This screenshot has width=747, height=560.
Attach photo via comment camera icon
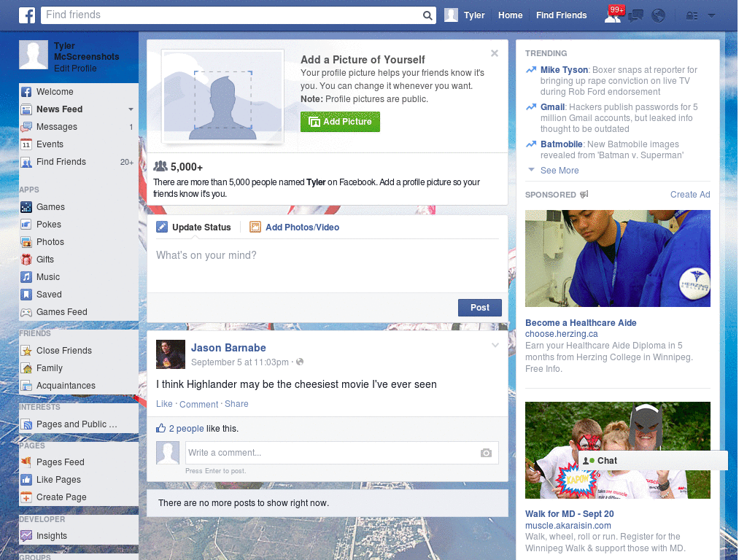(x=486, y=453)
